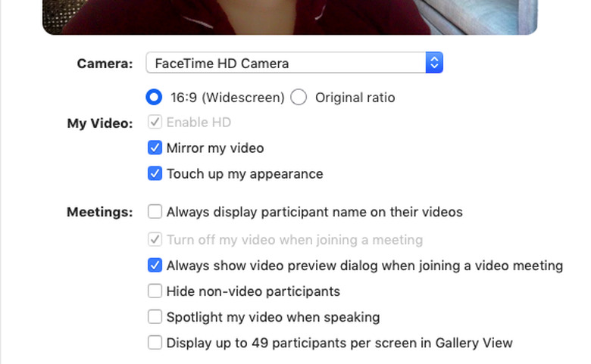Uncheck the Mirror my video checkbox
The width and height of the screenshot is (591, 364).
click(x=155, y=148)
